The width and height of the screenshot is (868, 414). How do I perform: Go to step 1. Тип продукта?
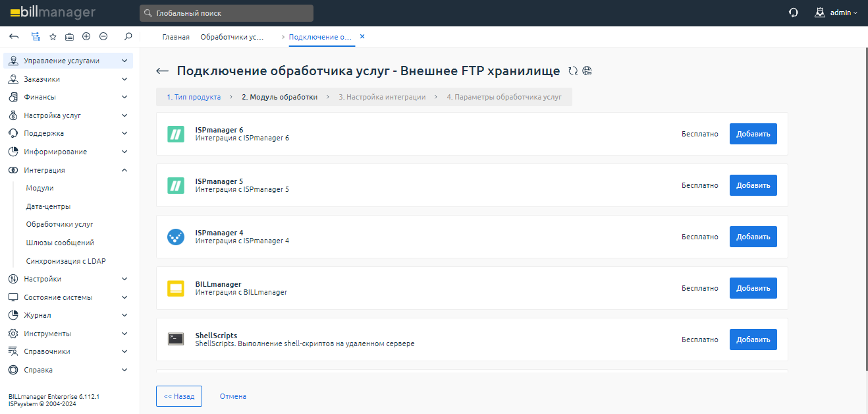(194, 97)
